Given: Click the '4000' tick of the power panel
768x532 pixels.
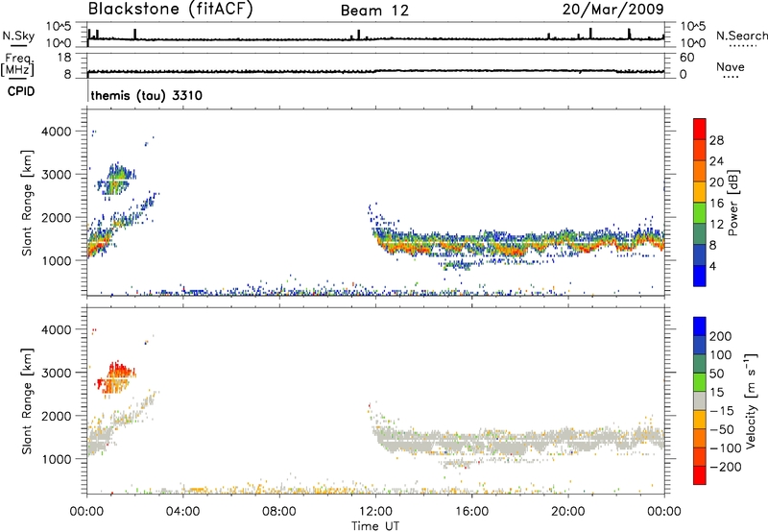Looking at the screenshot, I should [57, 132].
